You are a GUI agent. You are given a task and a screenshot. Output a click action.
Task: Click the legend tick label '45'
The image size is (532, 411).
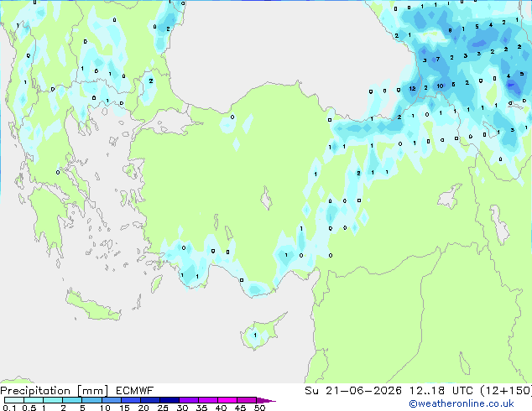click(x=240, y=408)
